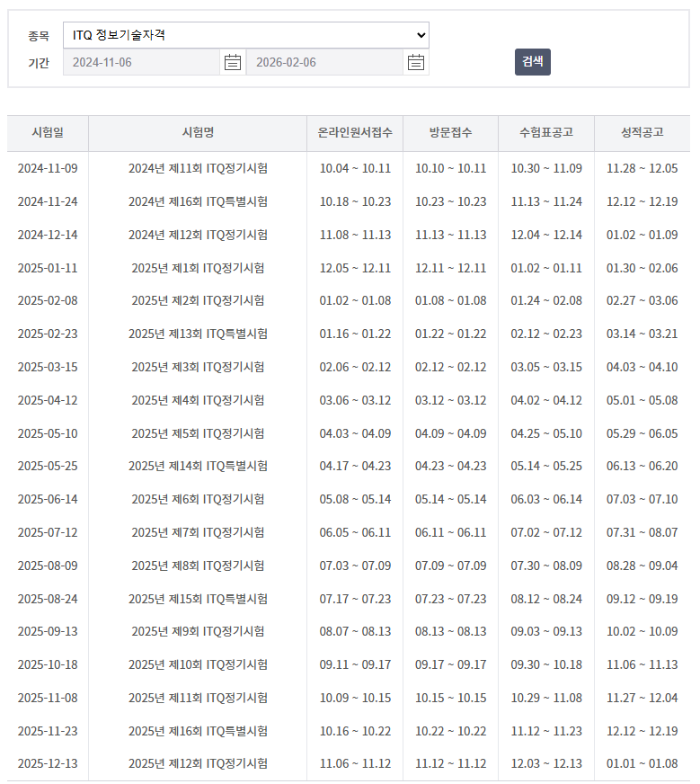Click score notice period 11.28 ~ 12.05
700x784 pixels.
click(642, 168)
